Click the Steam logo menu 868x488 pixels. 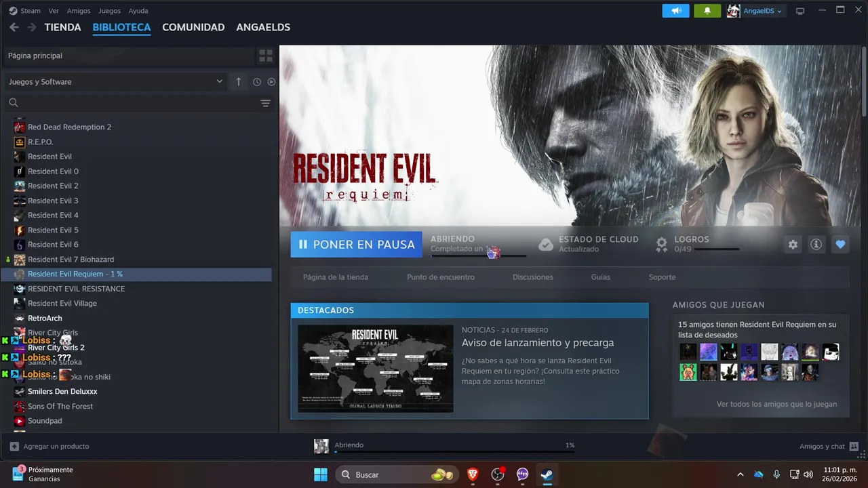(13, 11)
